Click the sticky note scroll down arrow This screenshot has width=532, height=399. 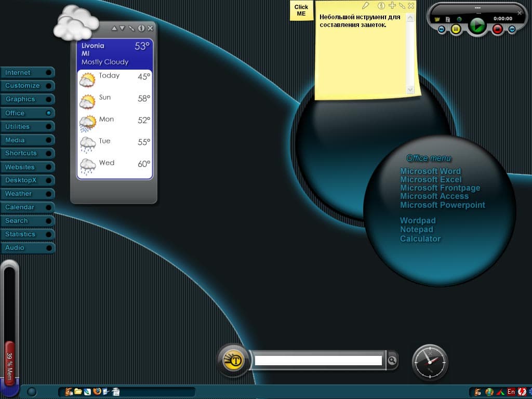410,89
